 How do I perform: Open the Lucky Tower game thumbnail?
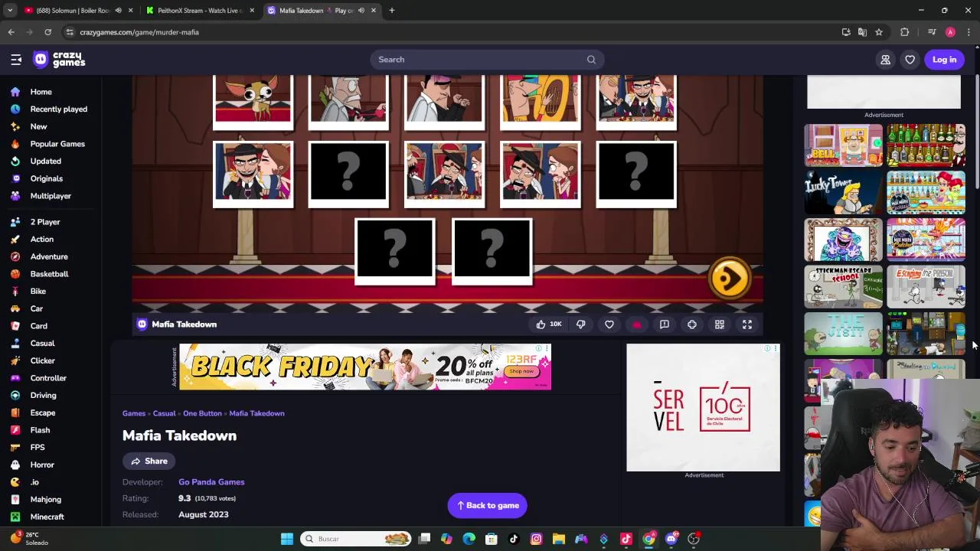point(843,193)
